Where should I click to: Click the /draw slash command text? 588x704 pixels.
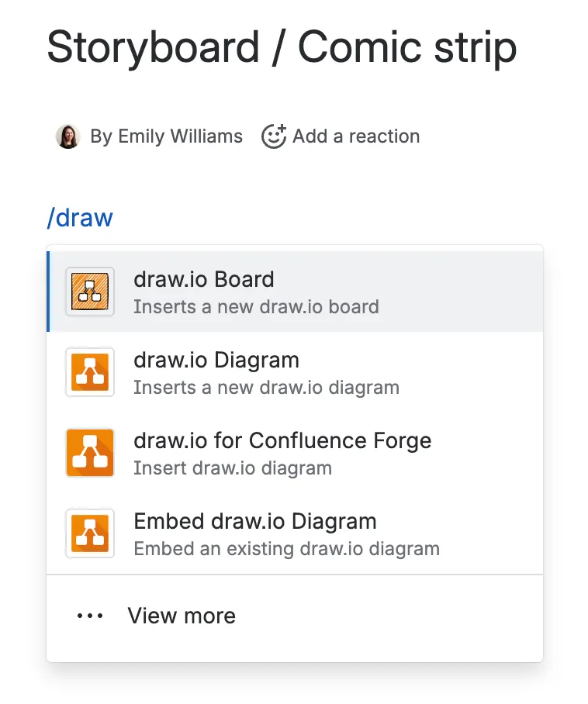pyautogui.click(x=80, y=217)
